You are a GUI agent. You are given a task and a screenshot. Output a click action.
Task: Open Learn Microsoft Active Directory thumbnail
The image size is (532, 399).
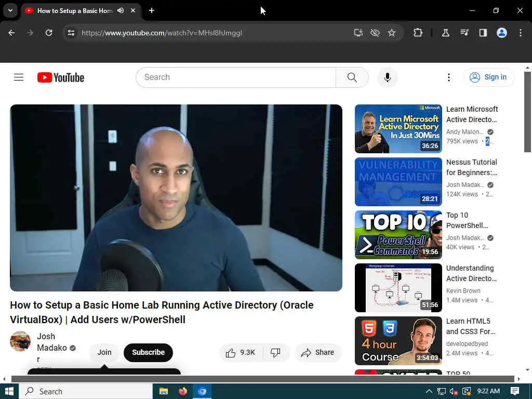click(x=398, y=129)
